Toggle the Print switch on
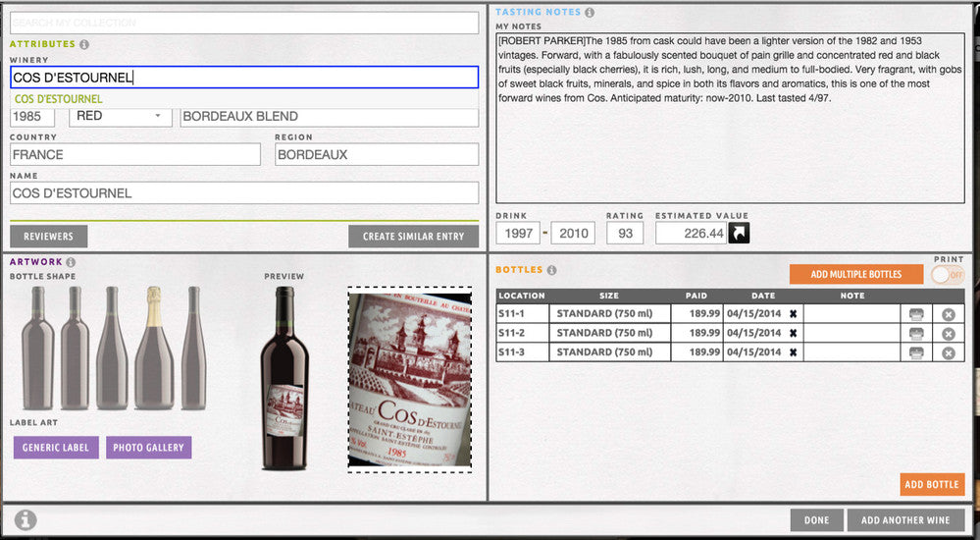The height and width of the screenshot is (540, 980). click(947, 275)
